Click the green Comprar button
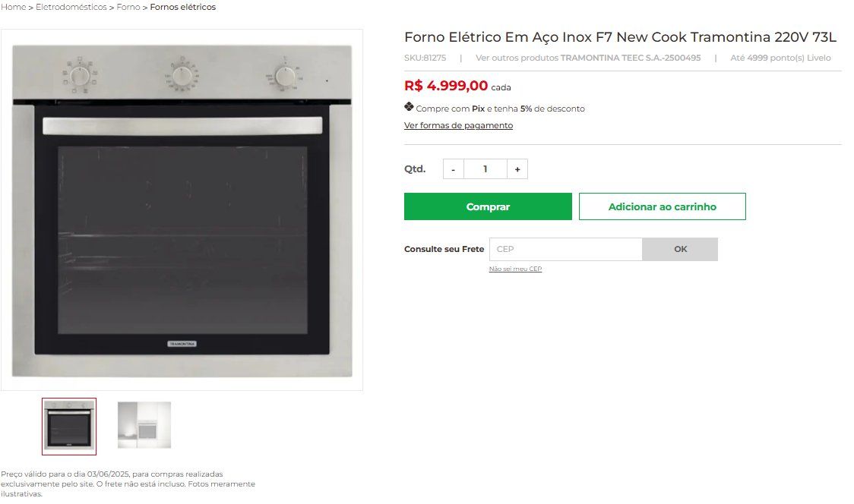854x504 pixels. 488,206
